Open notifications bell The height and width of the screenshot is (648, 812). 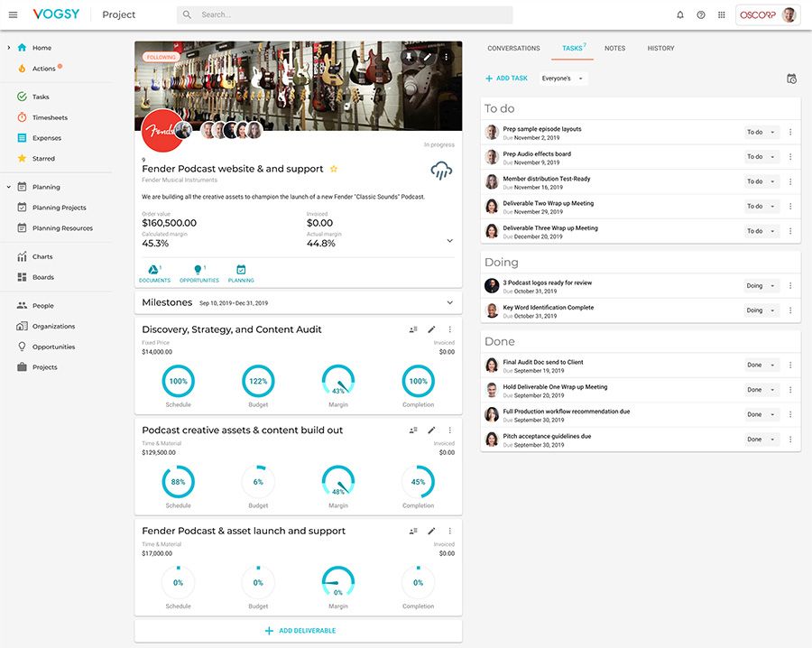pos(680,15)
